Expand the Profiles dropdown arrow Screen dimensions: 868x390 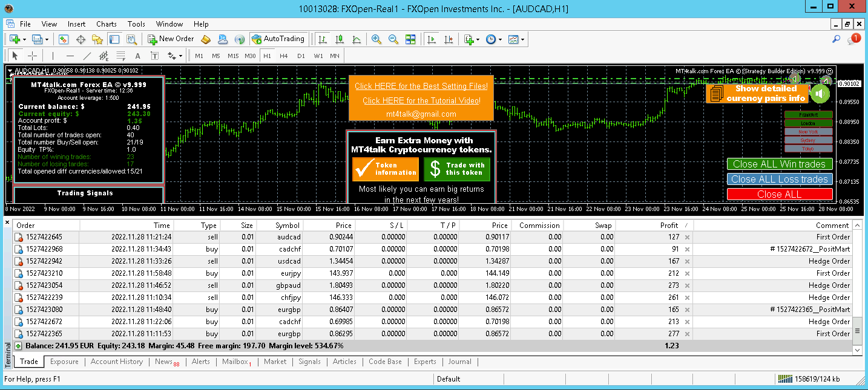(46, 39)
